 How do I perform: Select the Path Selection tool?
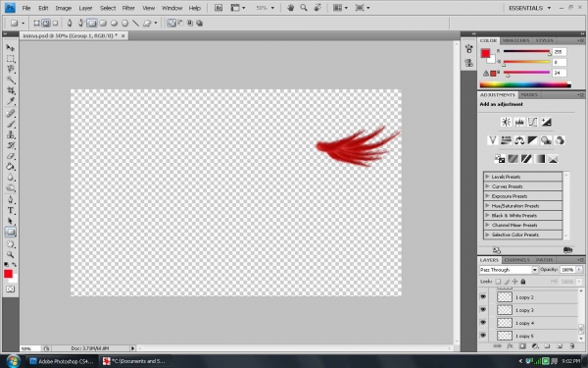click(11, 221)
